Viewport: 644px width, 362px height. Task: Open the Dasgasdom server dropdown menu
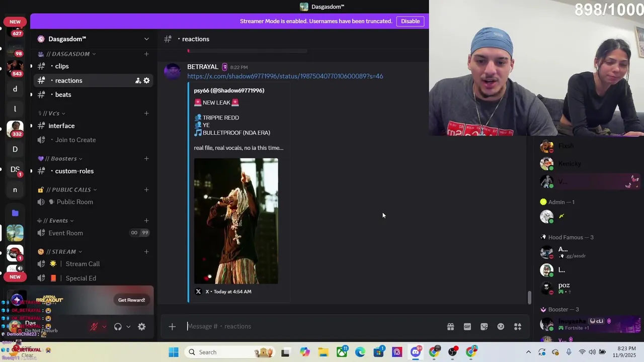click(146, 39)
